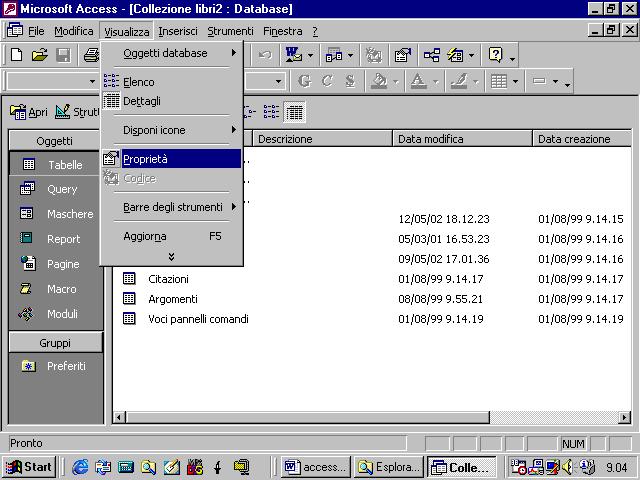Click the Code toolbar icon
Screen dimensions: 640x480
[x=373, y=55]
